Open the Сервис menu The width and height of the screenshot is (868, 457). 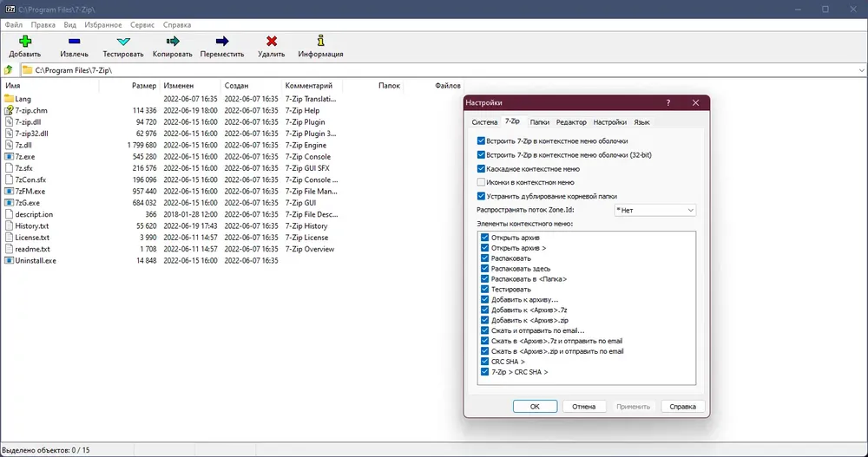point(142,25)
